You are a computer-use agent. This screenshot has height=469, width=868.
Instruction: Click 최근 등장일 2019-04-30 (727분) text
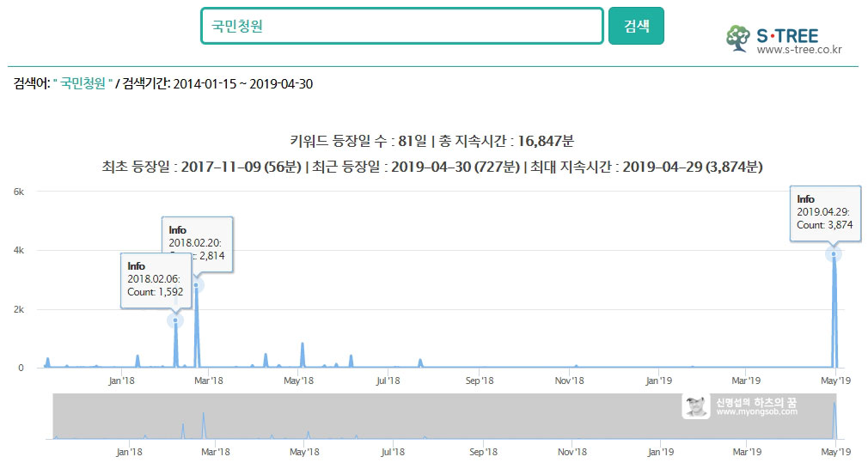click(416, 167)
